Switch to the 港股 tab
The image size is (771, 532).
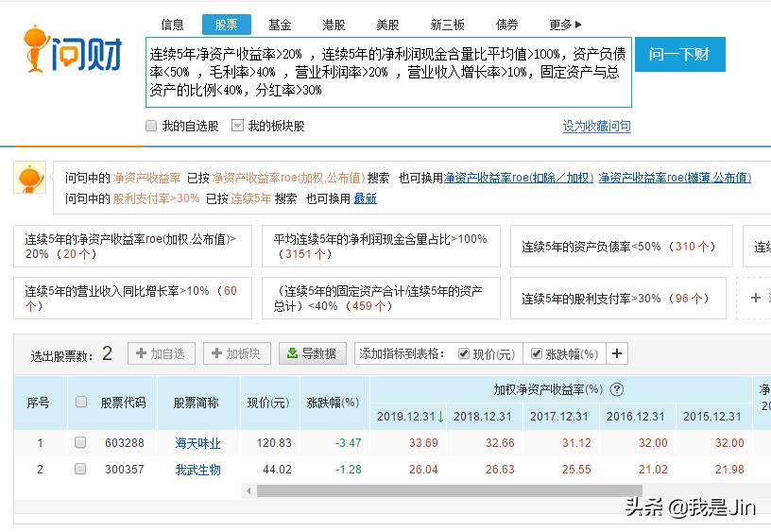click(334, 24)
